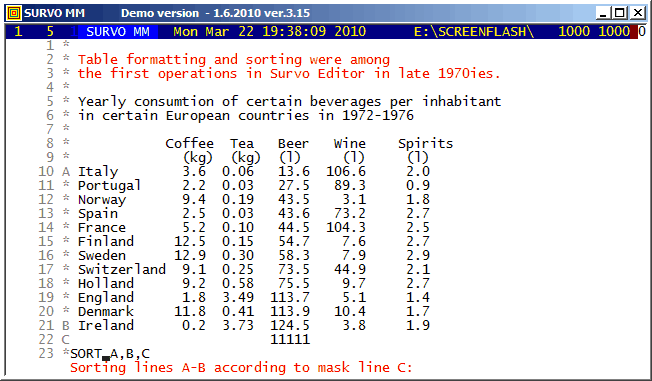This screenshot has width=652, height=381.
Task: Select the Denmark row label
Action: coord(106,312)
